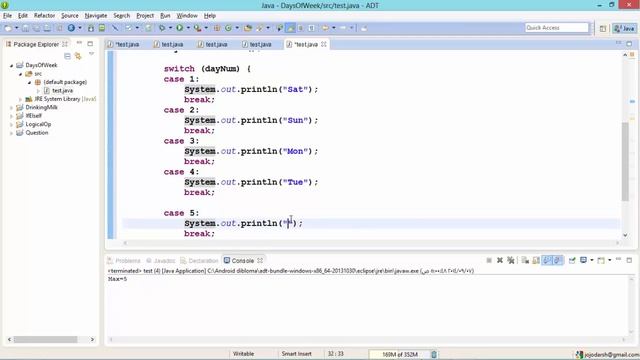The width and height of the screenshot is (640, 360).
Task: Switch to the Javadoc tab
Action: [161, 260]
